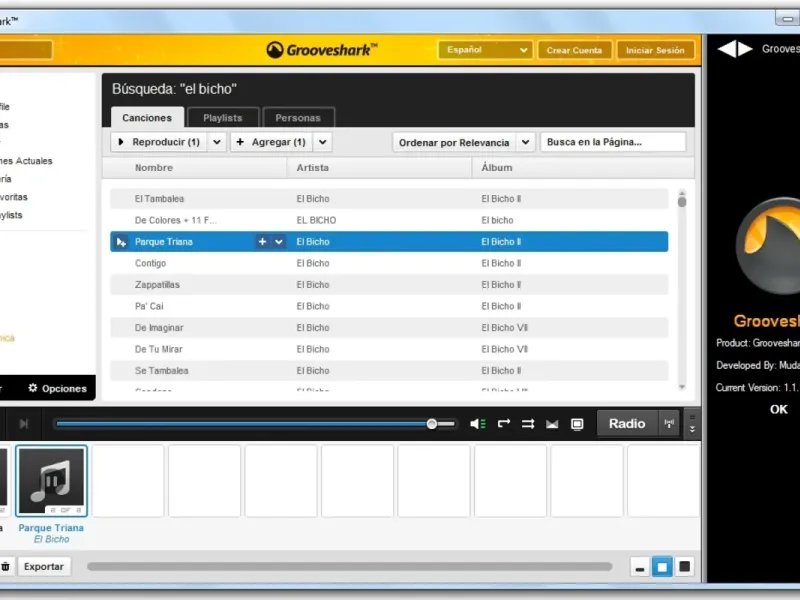Expand the Agregar dropdown arrow

pyautogui.click(x=322, y=142)
